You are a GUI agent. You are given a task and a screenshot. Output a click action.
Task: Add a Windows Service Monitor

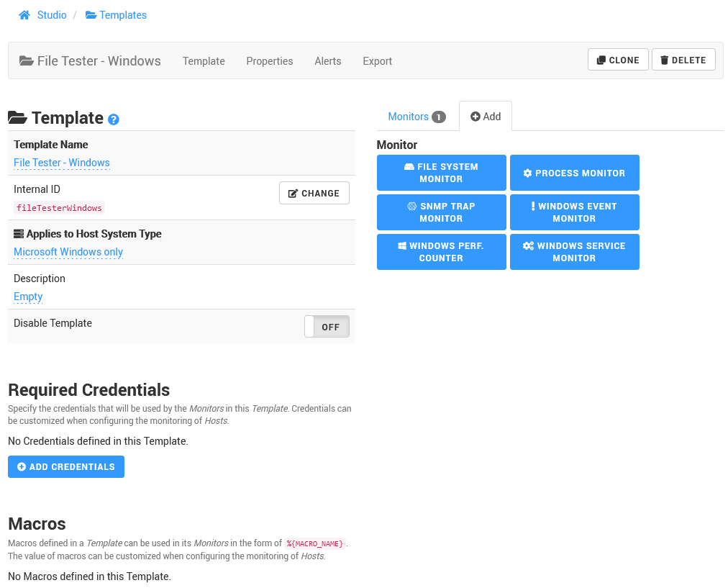574,252
